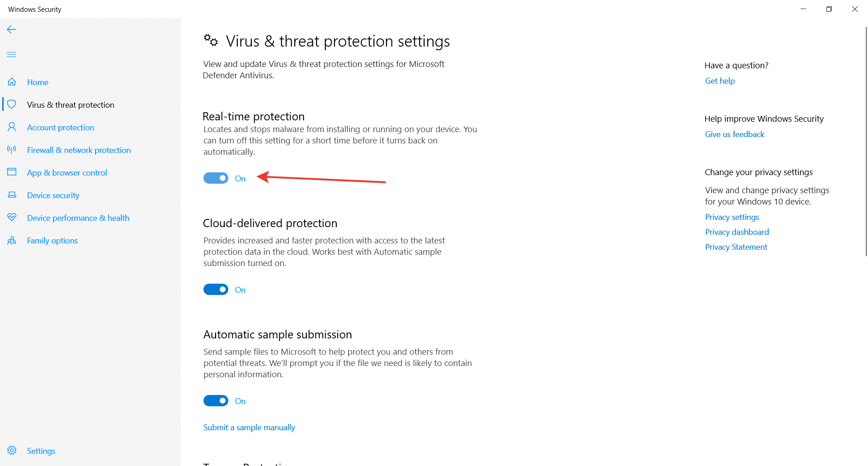The image size is (868, 466).
Task: Open Device performance & health heart icon
Action: [12, 218]
